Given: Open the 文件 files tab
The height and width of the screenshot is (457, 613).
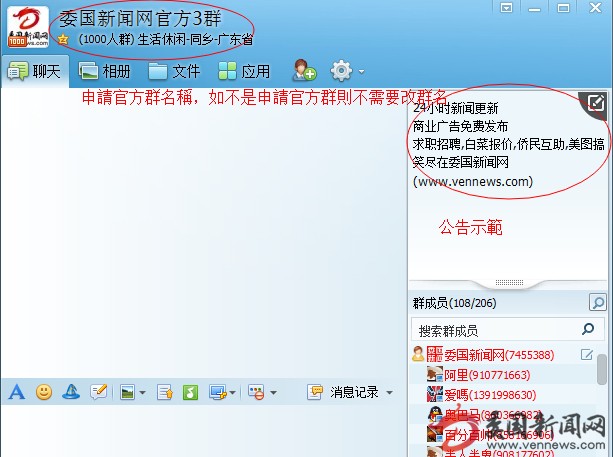Looking at the screenshot, I should [x=174, y=72].
